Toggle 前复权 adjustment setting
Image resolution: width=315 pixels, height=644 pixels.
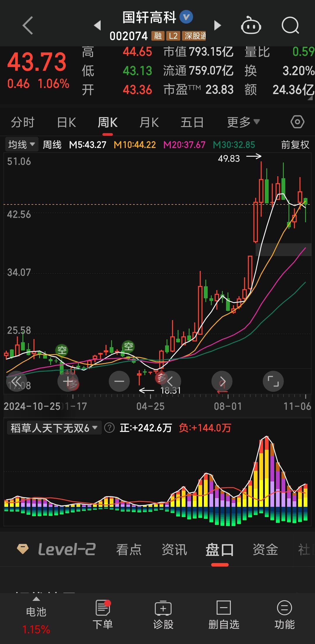tap(295, 144)
